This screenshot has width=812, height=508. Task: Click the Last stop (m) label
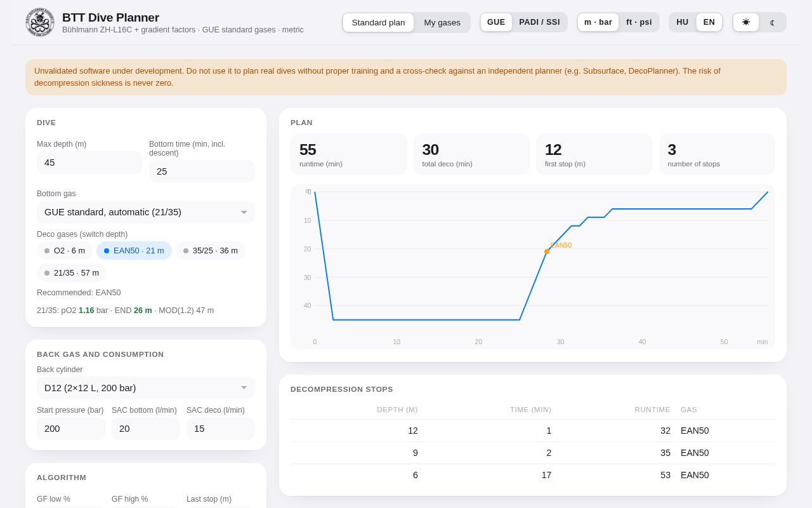(x=209, y=499)
